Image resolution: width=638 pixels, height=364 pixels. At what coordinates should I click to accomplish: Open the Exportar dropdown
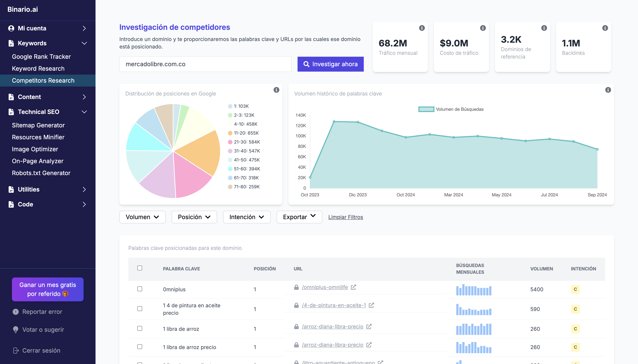299,217
